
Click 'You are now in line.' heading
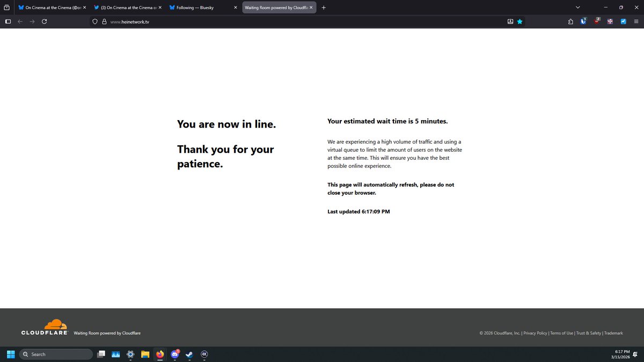[x=226, y=124]
